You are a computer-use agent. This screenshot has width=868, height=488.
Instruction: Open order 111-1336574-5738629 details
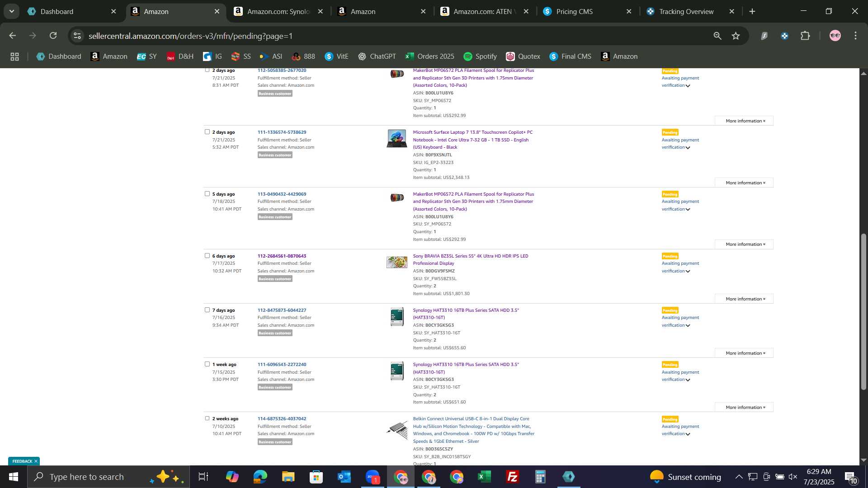(282, 132)
